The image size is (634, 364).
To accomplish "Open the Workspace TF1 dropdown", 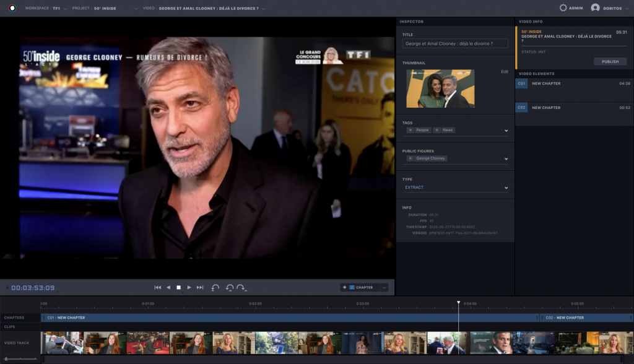I will tap(65, 9).
